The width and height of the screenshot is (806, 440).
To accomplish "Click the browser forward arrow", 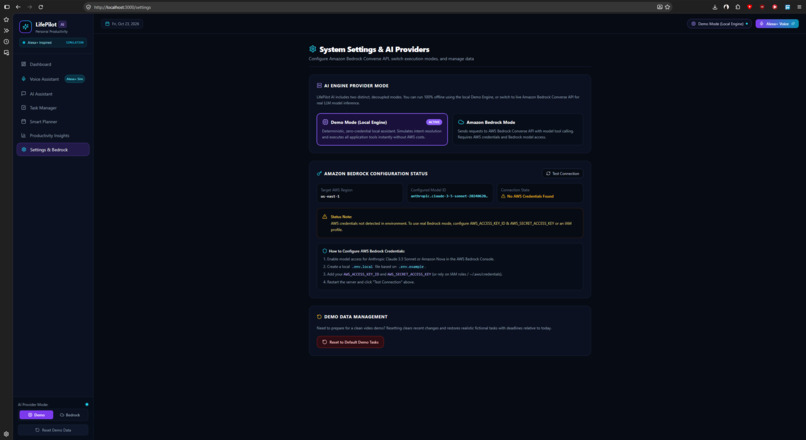I will 29,7.
